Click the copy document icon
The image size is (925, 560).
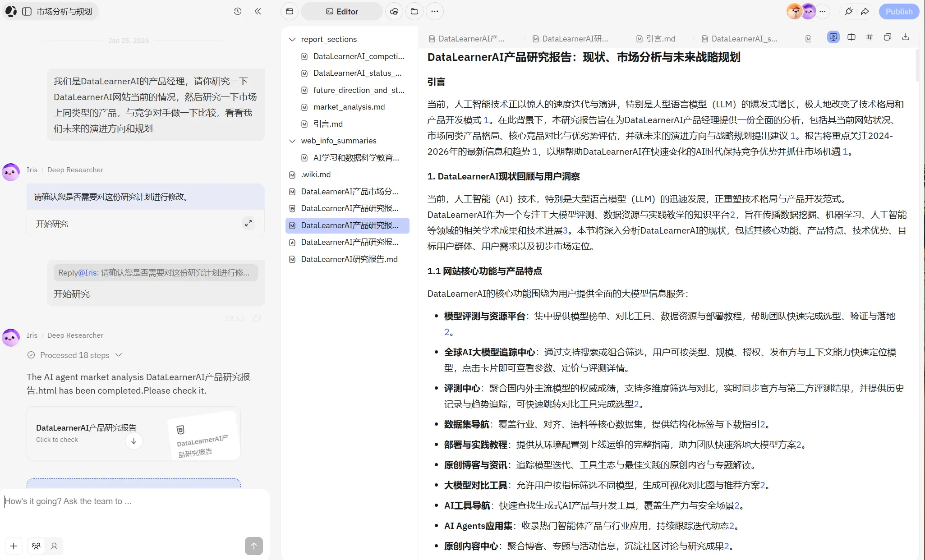point(887,37)
